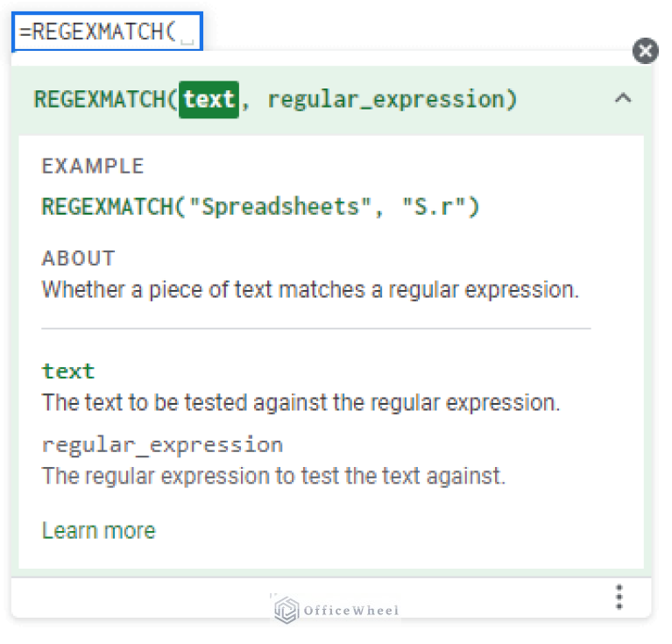Viewport: 672px width, 644px height.
Task: Click 'The regular expression to test' description
Action: tap(273, 477)
